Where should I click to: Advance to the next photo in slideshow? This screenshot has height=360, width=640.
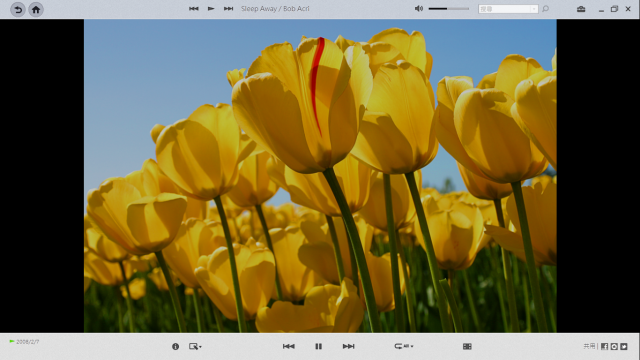348,347
